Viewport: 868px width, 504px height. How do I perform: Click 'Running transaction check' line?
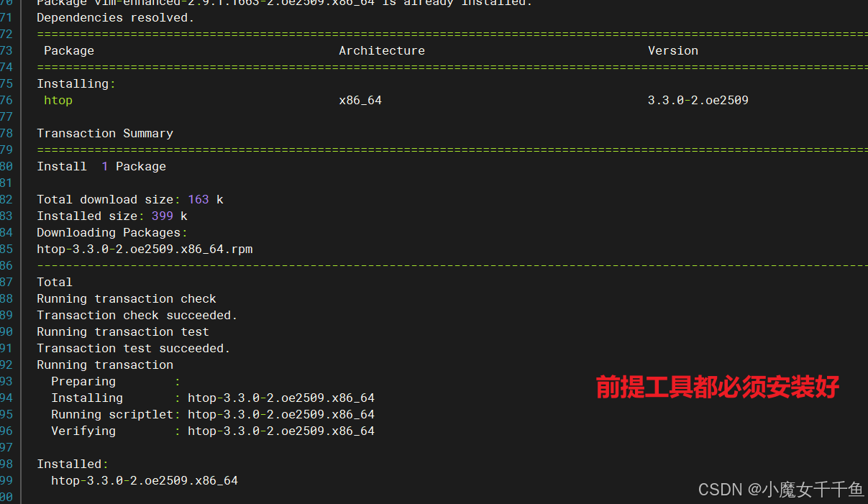tap(127, 298)
